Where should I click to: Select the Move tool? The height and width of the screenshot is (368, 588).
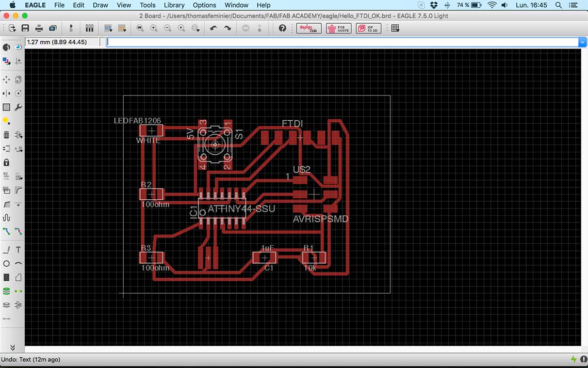(x=6, y=79)
